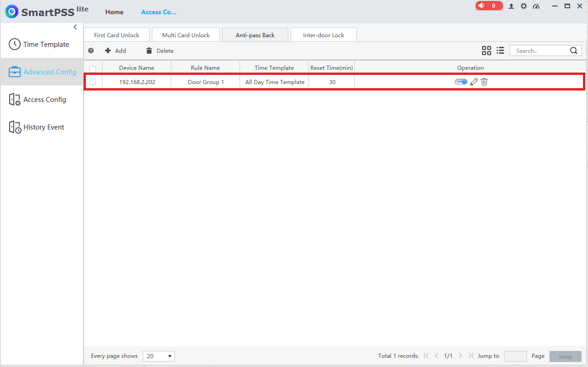
Task: Open the First Card Unlock tab
Action: tap(117, 35)
